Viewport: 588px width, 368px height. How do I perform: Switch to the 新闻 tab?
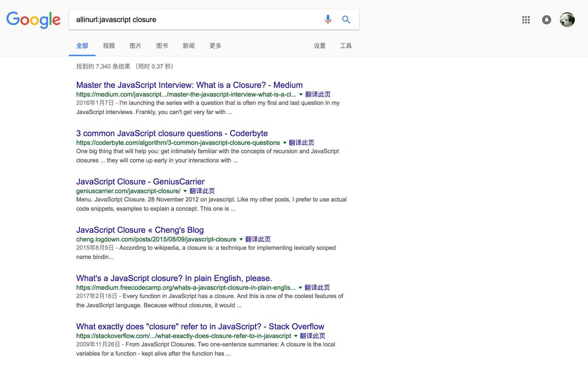pyautogui.click(x=189, y=46)
